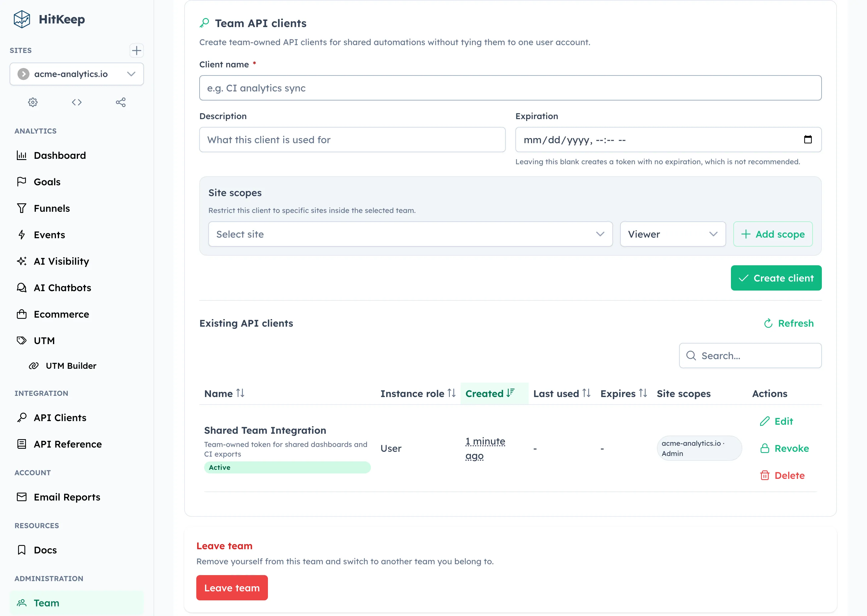Click the share icon in the sidebar
The width and height of the screenshot is (867, 616).
point(121,102)
